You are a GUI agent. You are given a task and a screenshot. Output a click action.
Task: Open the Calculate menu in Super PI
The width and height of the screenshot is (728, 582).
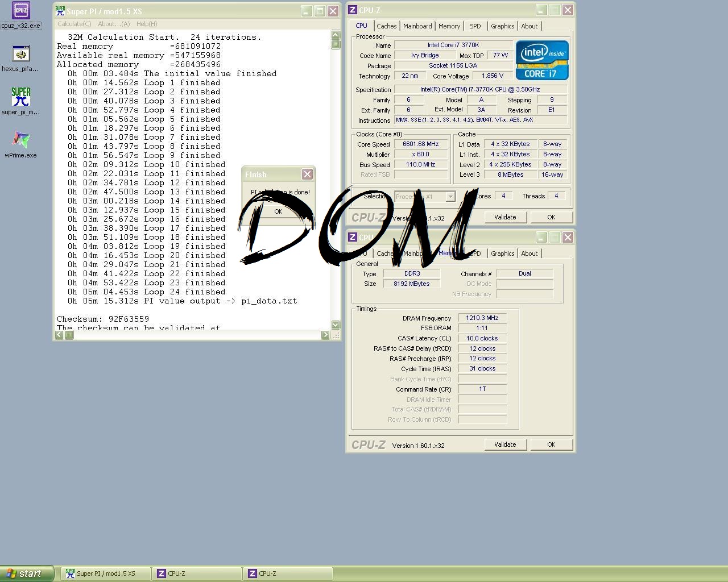pyautogui.click(x=74, y=24)
